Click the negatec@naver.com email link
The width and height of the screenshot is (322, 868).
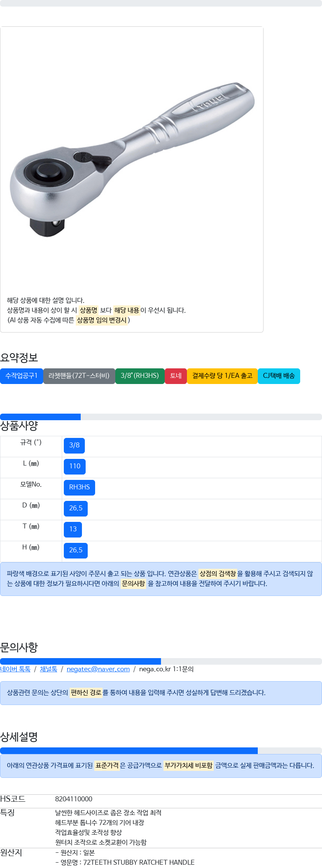tap(98, 669)
